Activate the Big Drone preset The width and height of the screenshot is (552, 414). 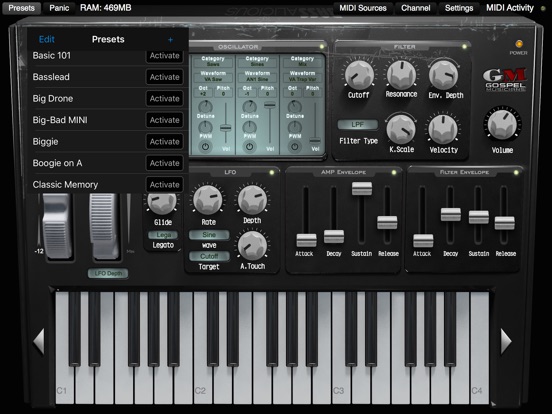click(x=164, y=99)
